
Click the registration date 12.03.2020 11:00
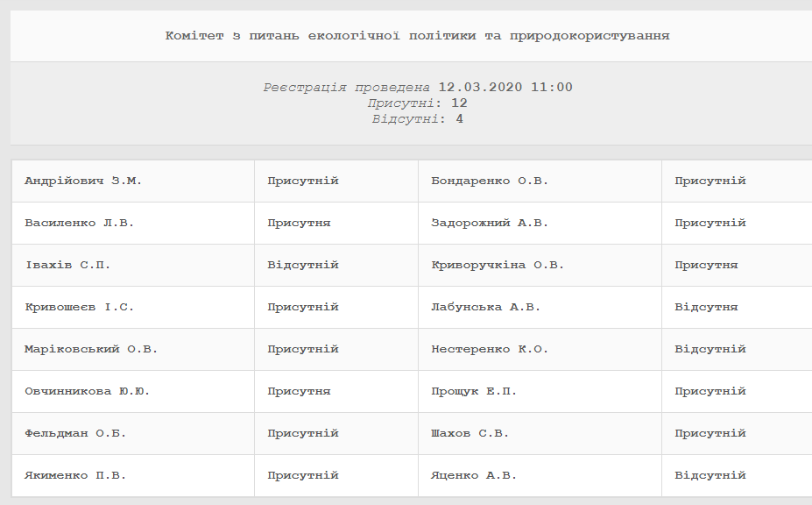[505, 87]
